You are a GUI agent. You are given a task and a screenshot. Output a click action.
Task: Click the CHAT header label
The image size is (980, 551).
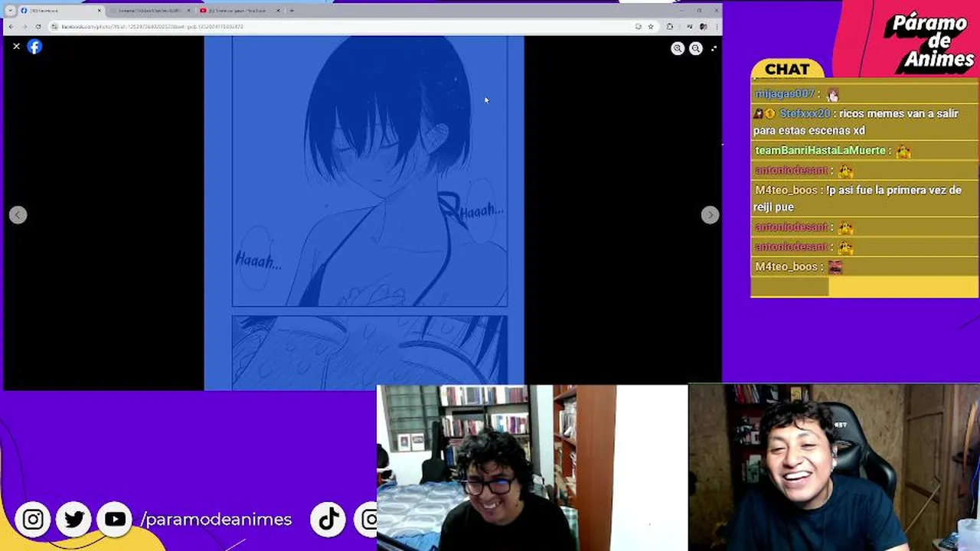(787, 70)
